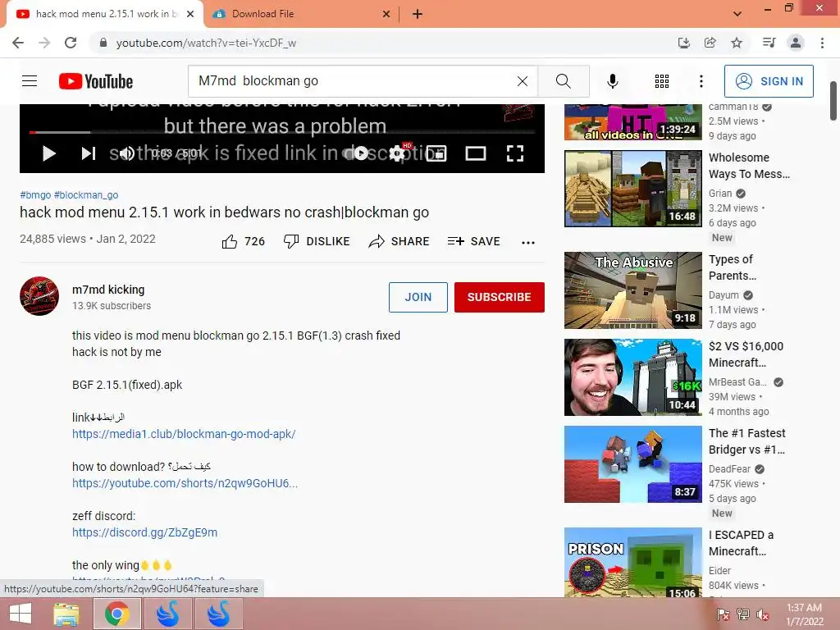The width and height of the screenshot is (840, 630).
Task: Open Wholesome Ways To Mess video thumbnail
Action: tap(632, 189)
